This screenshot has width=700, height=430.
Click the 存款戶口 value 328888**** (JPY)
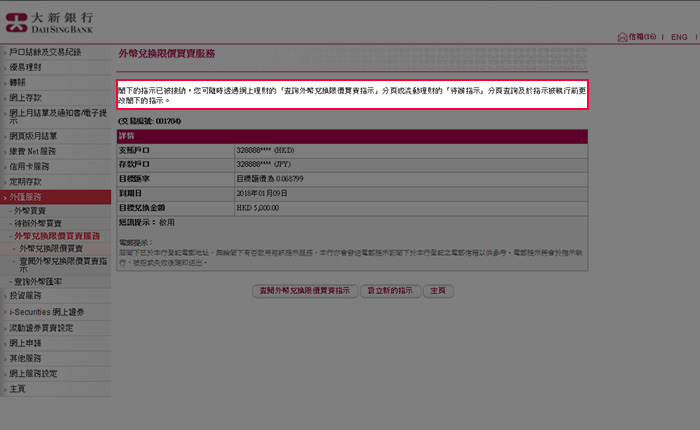tap(263, 164)
